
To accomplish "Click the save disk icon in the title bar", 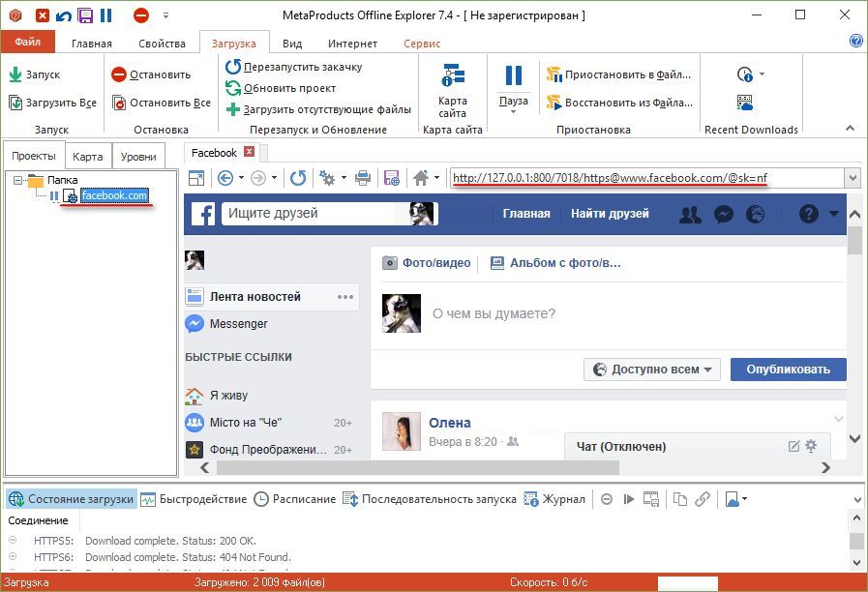I will pyautogui.click(x=85, y=15).
